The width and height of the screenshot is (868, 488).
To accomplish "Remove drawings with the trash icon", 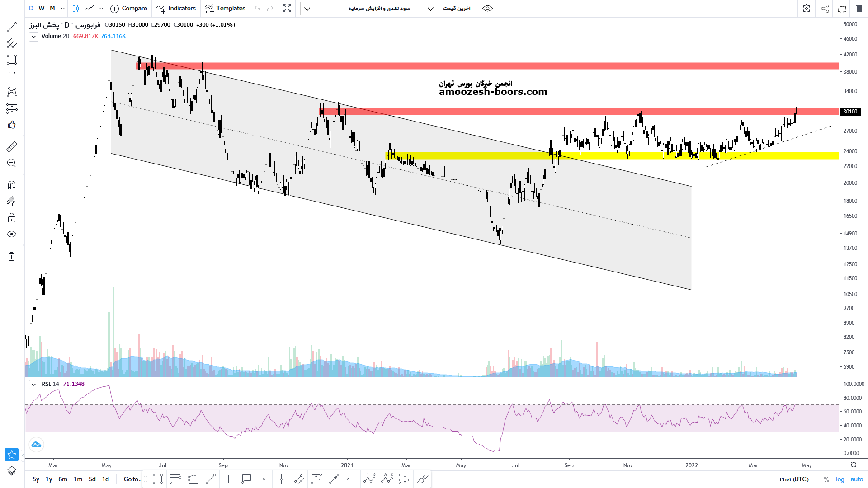I will tap(12, 257).
